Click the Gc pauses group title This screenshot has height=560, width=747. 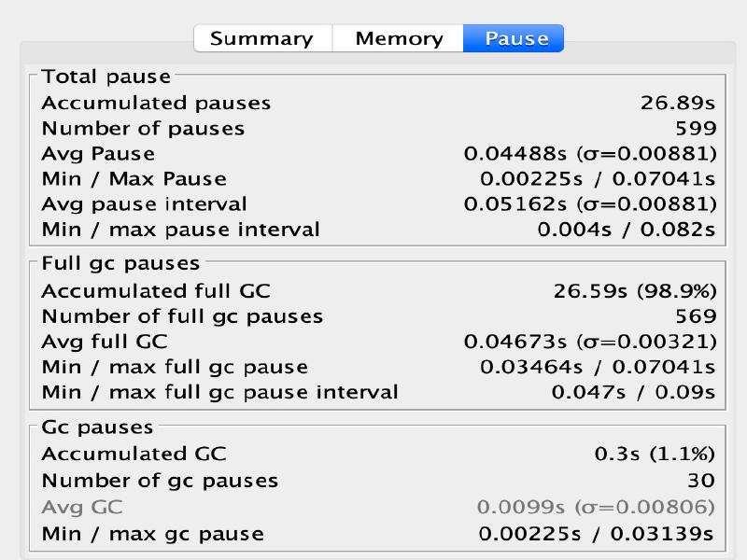coord(97,427)
